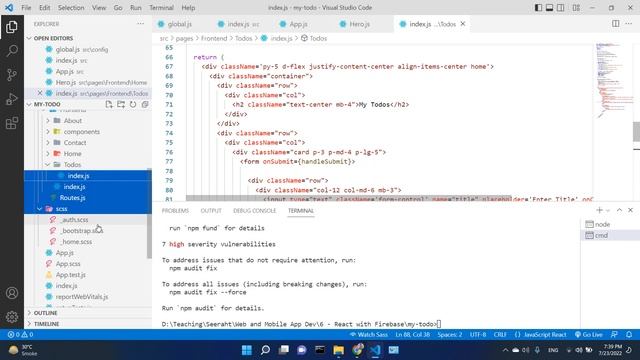The height and width of the screenshot is (360, 640).
Task: Maximize the terminal panel size
Action: coord(619,210)
